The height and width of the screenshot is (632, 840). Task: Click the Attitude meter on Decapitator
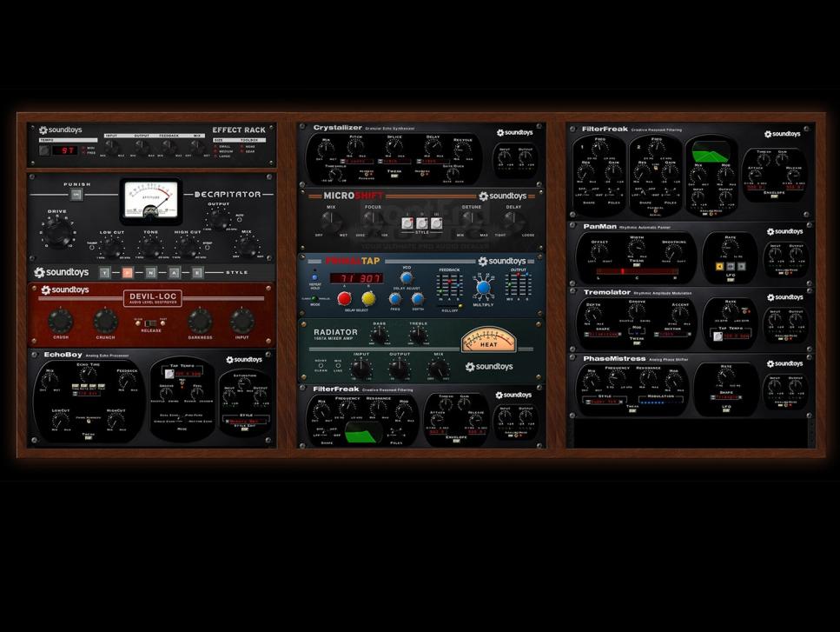tap(151, 197)
